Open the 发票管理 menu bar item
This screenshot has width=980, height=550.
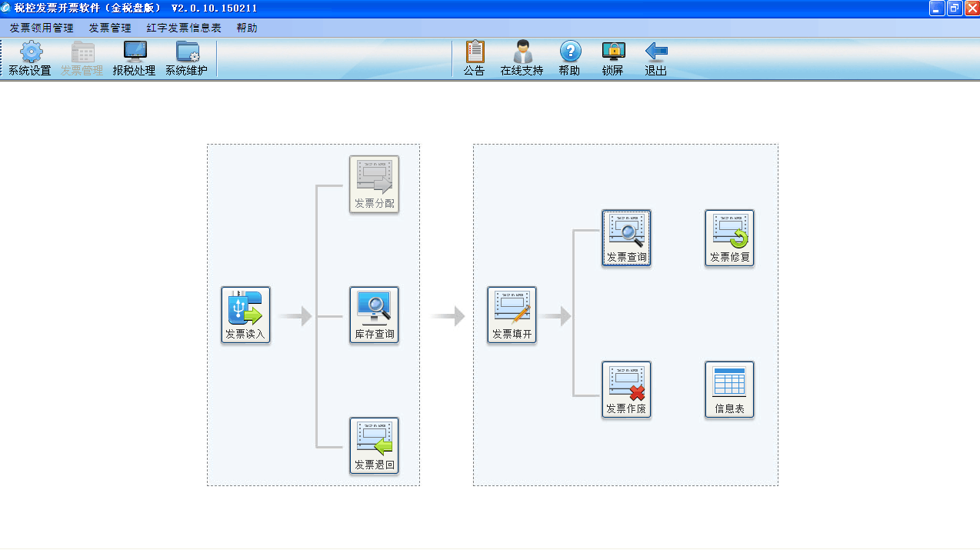click(110, 28)
